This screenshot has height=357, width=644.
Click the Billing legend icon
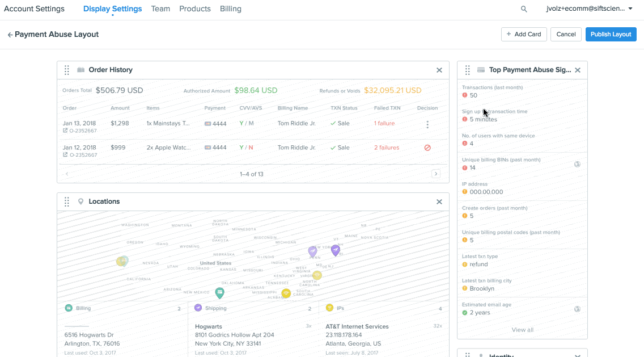pyautogui.click(x=69, y=308)
